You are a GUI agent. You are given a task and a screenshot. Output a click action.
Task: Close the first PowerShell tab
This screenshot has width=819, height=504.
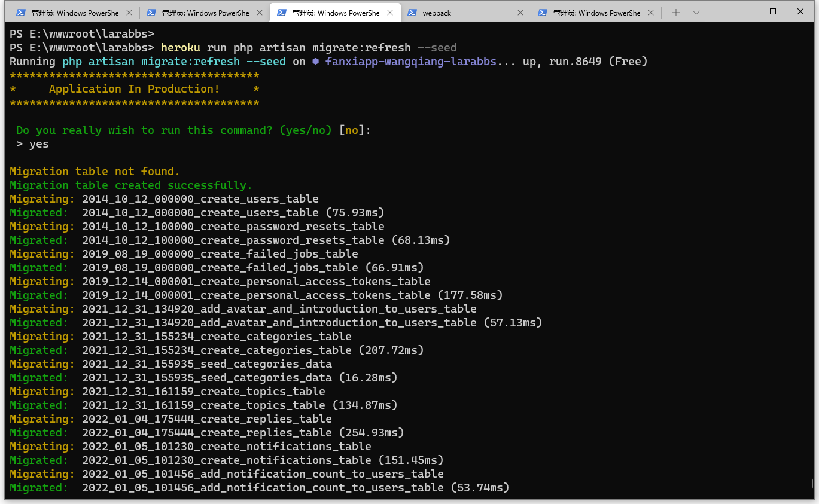129,13
